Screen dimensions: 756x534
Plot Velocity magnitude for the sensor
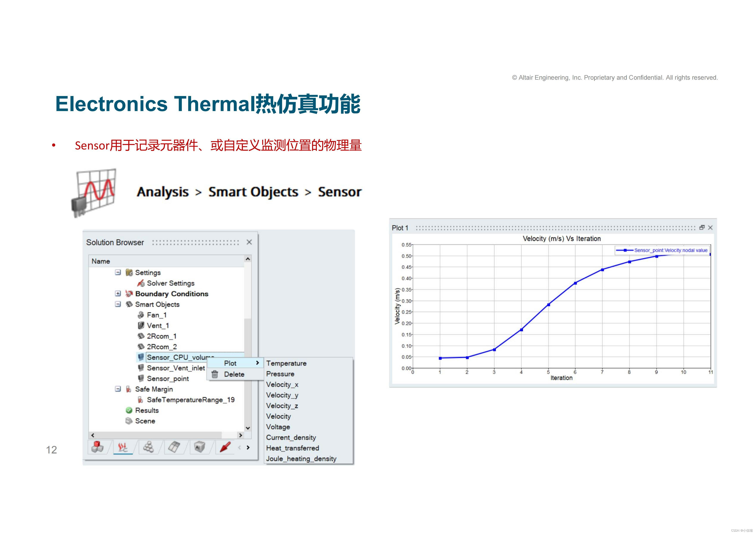tap(279, 416)
